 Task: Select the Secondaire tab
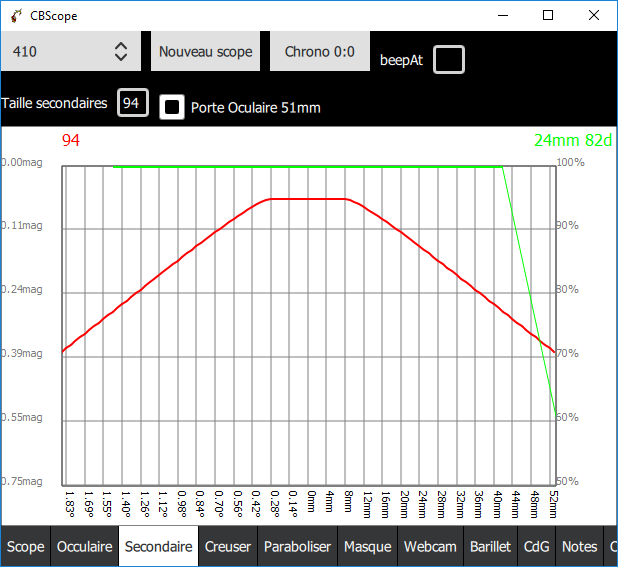(158, 547)
